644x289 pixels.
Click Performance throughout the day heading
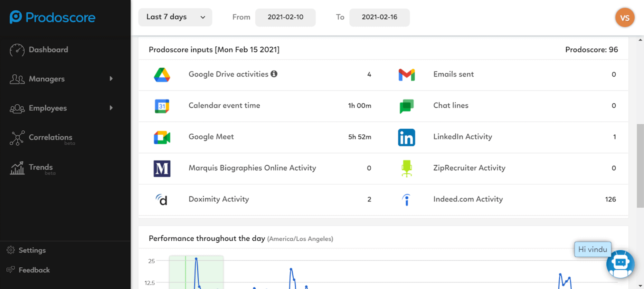pos(207,238)
